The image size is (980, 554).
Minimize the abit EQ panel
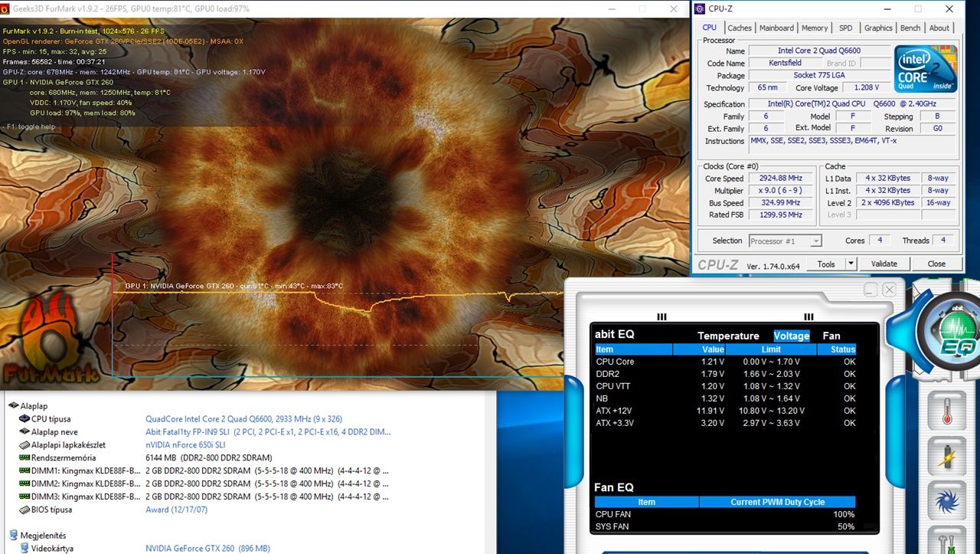pos(871,290)
